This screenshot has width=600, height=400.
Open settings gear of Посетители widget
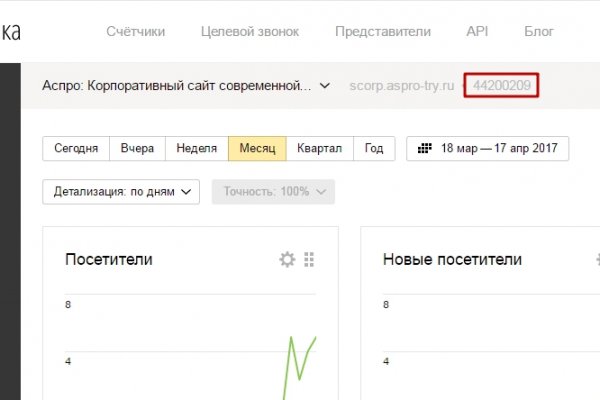(x=287, y=260)
